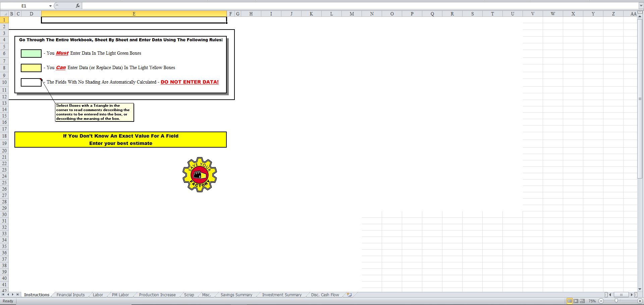Click horizontal scrollbar left arrow
The height and width of the screenshot is (305, 644).
pyautogui.click(x=610, y=295)
